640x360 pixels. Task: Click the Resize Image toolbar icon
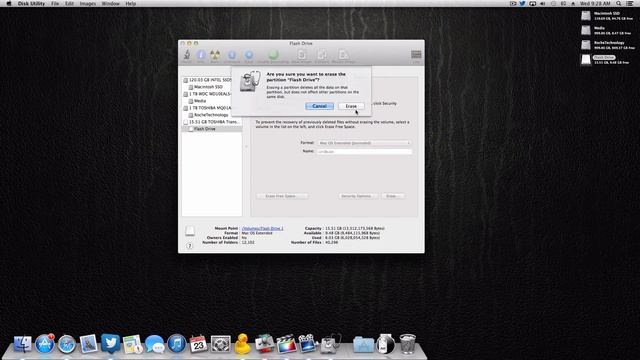pos(343,55)
